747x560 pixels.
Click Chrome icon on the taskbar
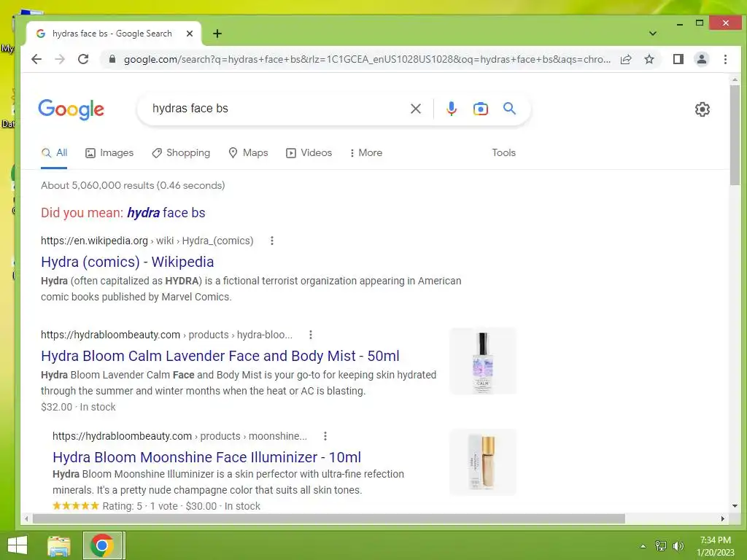click(x=102, y=545)
